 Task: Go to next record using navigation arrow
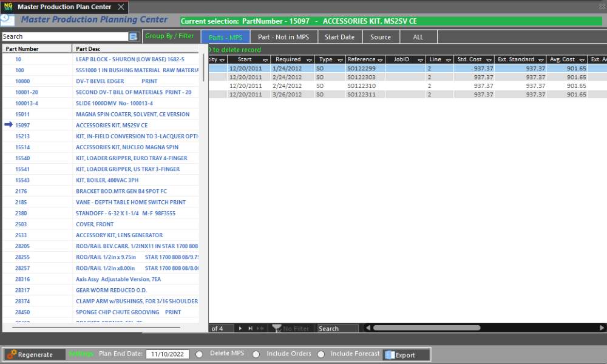(x=240, y=328)
